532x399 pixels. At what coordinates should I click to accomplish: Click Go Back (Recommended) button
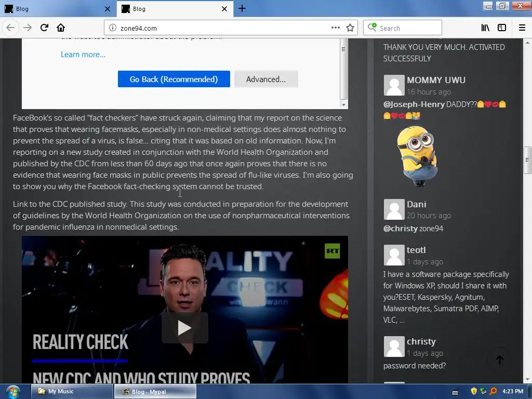click(174, 79)
